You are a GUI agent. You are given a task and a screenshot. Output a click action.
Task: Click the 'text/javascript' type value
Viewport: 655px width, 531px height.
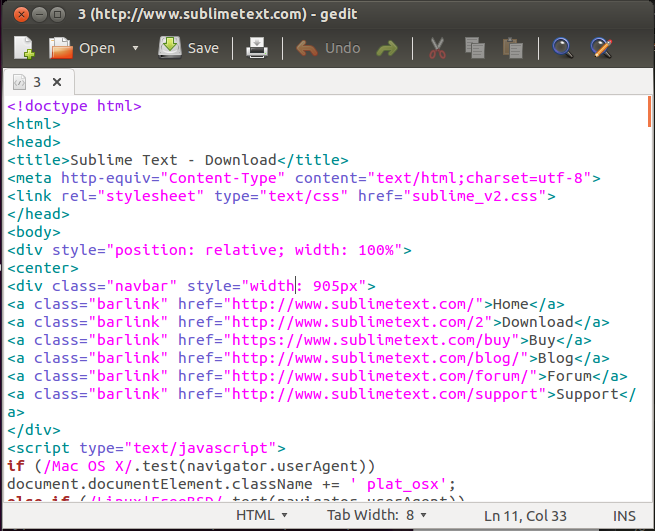pyautogui.click(x=200, y=448)
